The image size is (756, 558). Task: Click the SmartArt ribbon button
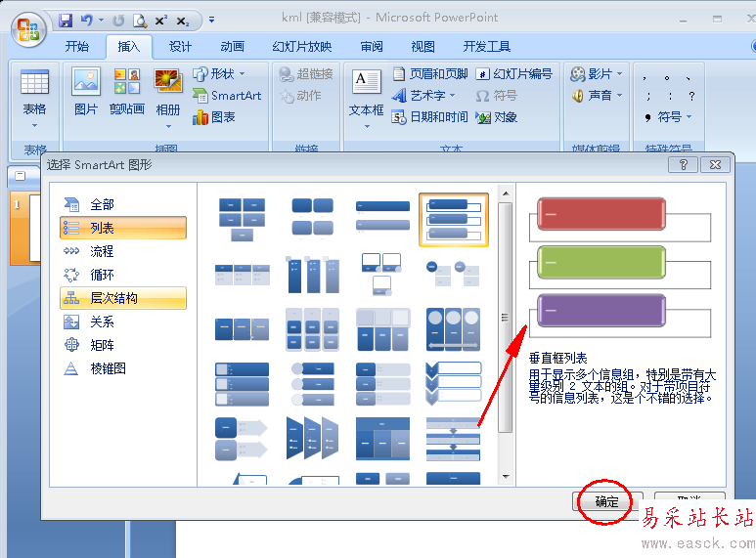227,96
